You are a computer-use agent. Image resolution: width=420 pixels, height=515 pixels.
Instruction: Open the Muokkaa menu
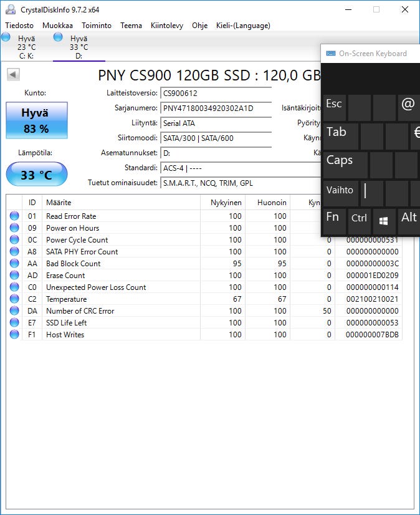(x=57, y=26)
